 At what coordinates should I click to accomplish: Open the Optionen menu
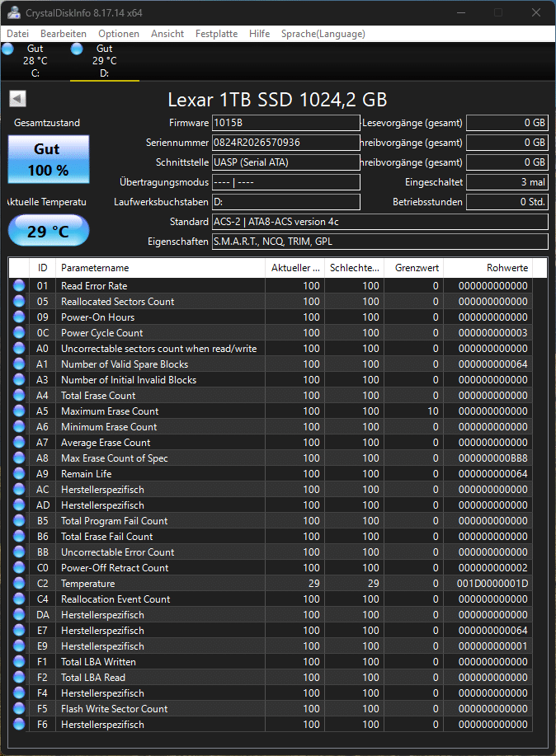tap(118, 34)
